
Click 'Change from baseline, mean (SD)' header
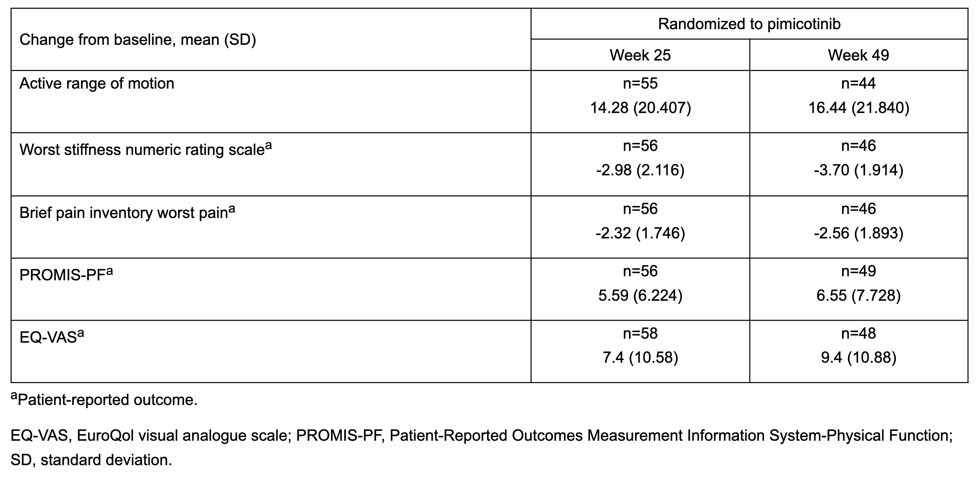(x=137, y=39)
